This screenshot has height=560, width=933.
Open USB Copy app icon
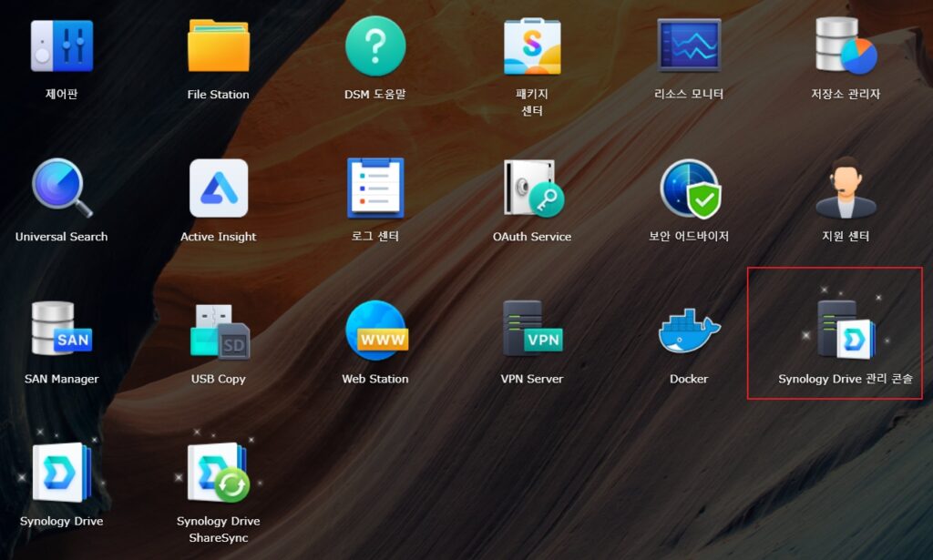pos(218,331)
